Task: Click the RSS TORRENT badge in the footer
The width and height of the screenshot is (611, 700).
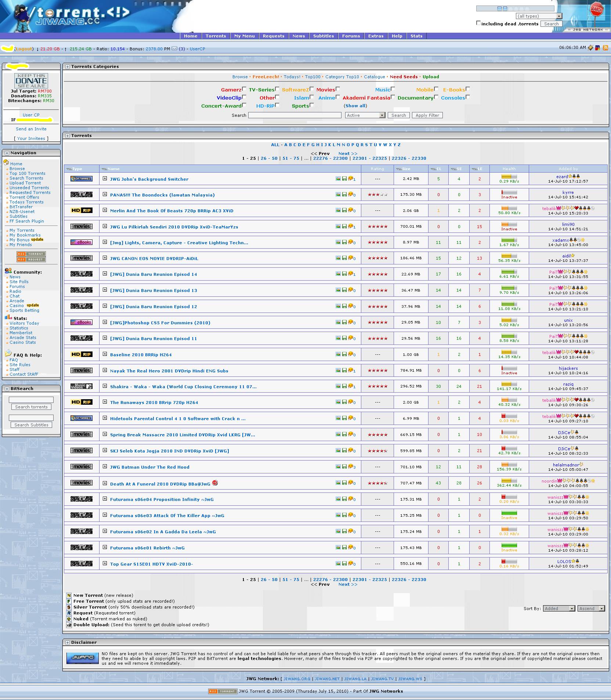Action: tap(223, 691)
